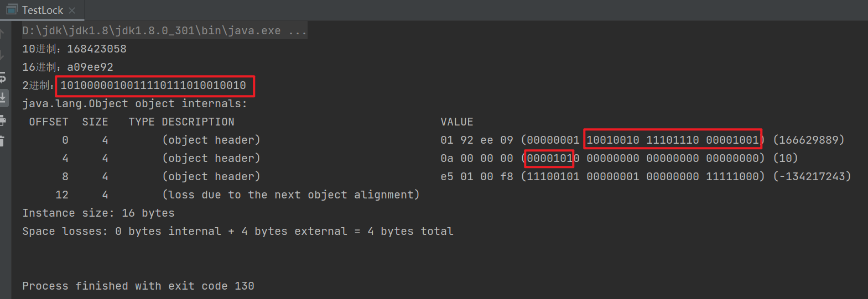This screenshot has width=868, height=299.
Task: Click the VALUE column header text
Action: [x=456, y=122]
